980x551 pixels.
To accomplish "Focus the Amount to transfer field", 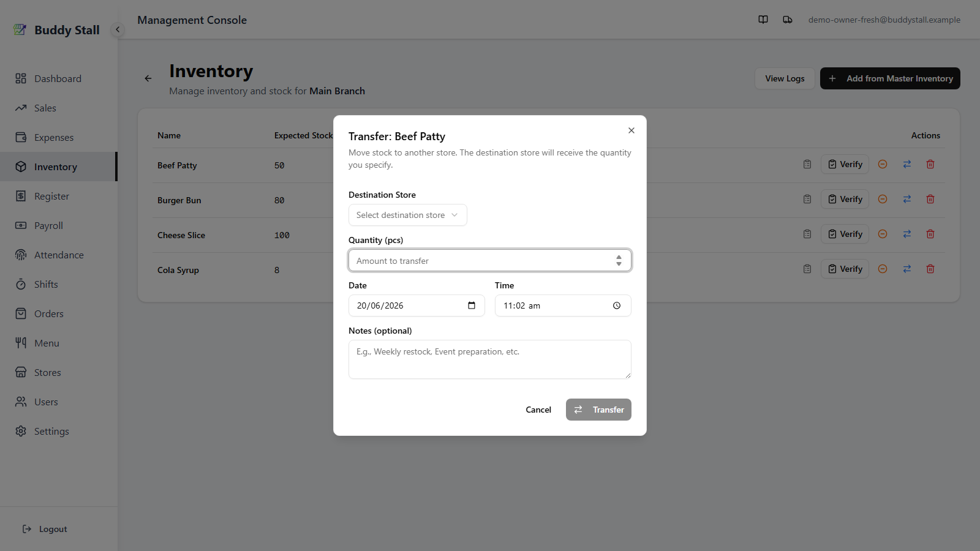I will [490, 260].
